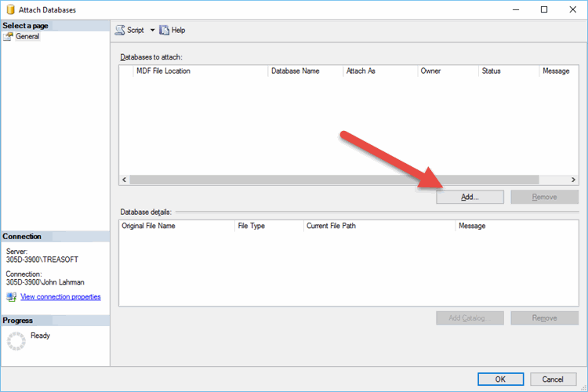Click the connection properties icon

click(x=11, y=296)
